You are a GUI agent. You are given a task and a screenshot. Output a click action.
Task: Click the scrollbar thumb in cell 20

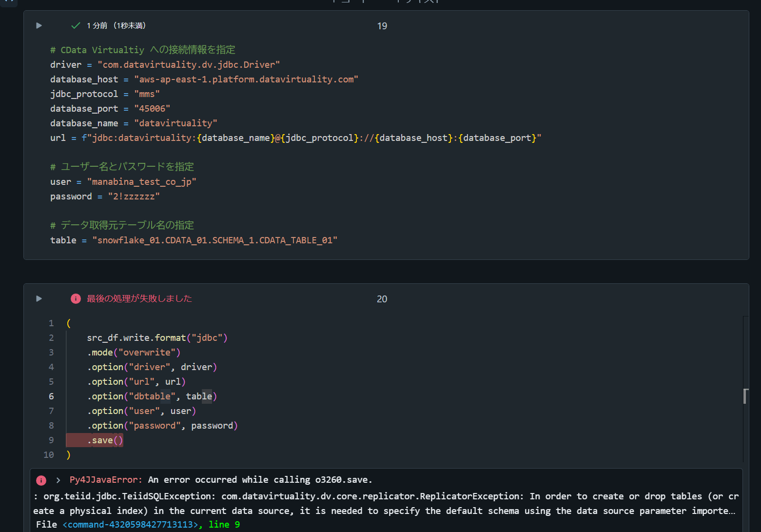coord(745,396)
